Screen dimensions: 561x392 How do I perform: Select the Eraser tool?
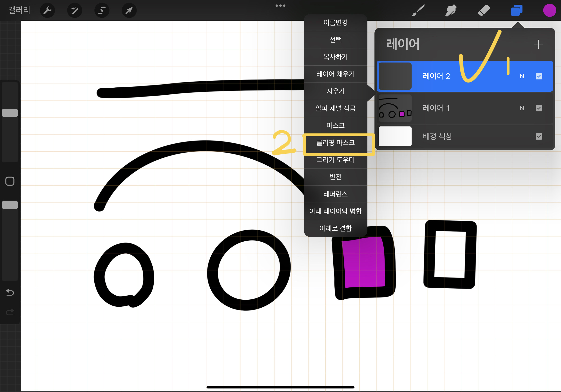(484, 11)
